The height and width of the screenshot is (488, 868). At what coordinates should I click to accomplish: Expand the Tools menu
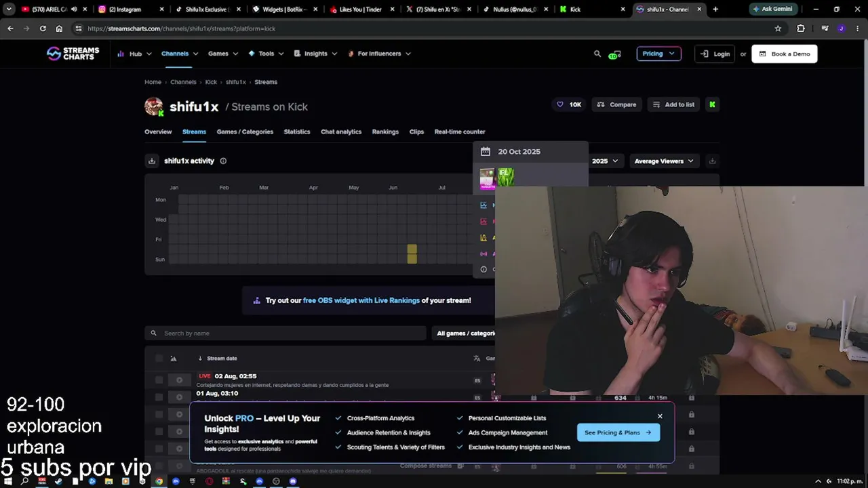tap(266, 54)
